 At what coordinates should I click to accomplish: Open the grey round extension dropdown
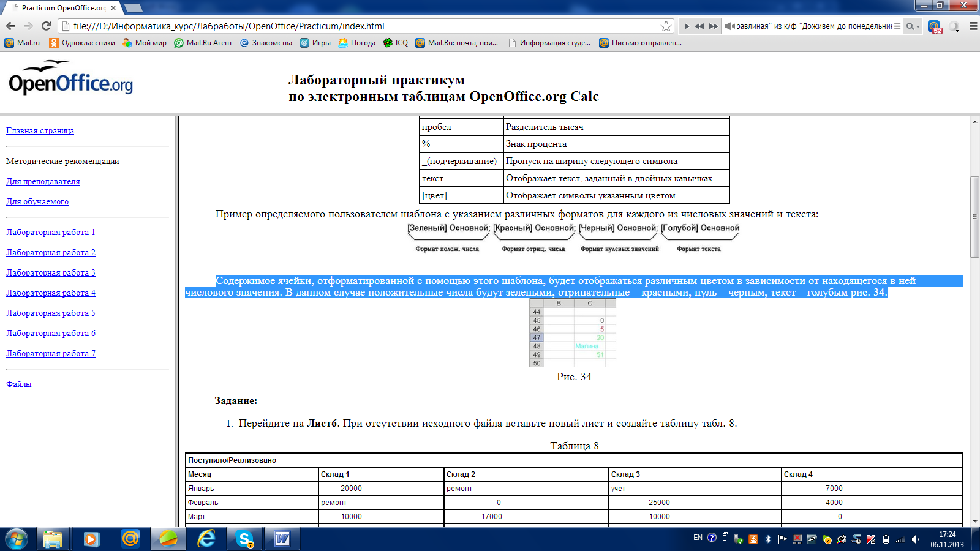pos(954,26)
